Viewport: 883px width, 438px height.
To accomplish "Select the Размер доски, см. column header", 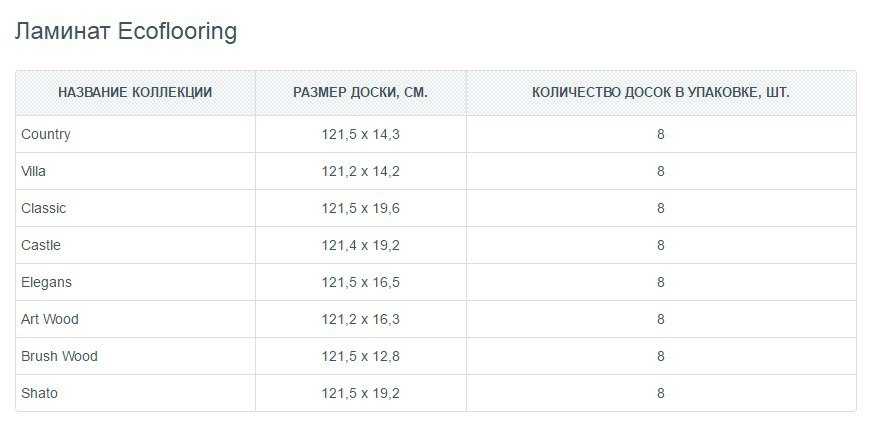I will (360, 92).
